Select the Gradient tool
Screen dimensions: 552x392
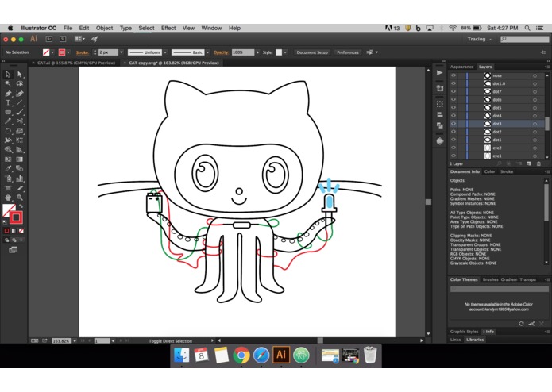(20, 159)
